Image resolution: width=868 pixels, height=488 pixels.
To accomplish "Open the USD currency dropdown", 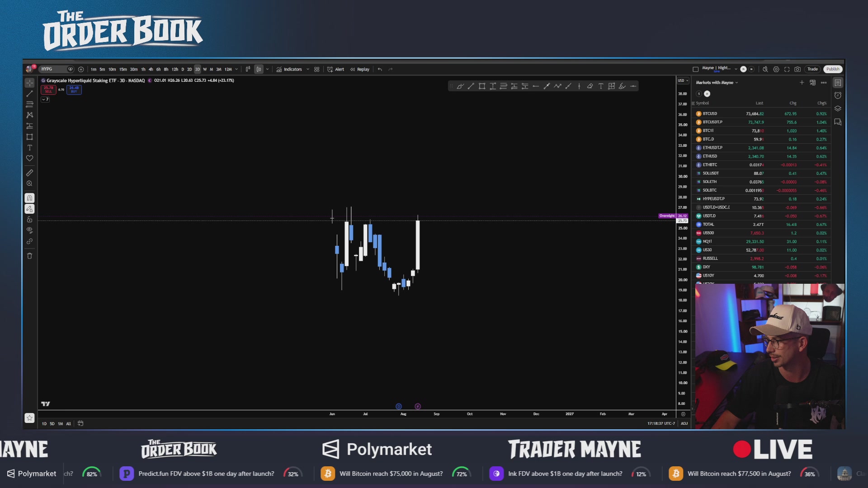I will [x=683, y=80].
